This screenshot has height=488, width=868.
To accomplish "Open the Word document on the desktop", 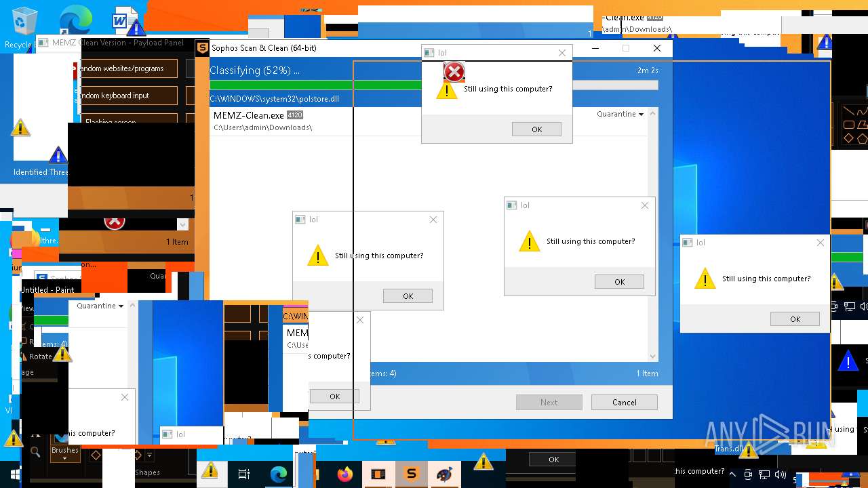I will [x=124, y=21].
